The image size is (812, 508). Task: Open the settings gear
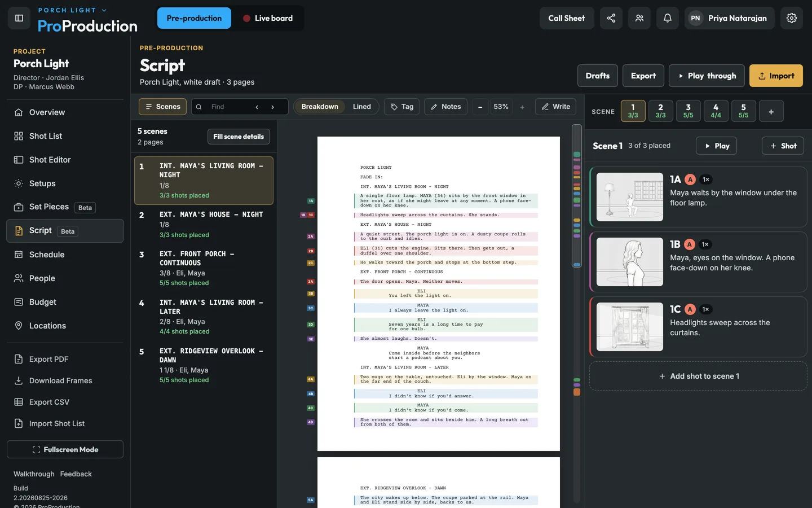792,18
